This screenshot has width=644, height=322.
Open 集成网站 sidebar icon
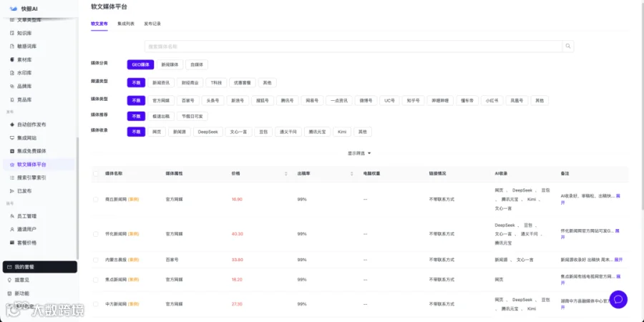click(x=12, y=138)
